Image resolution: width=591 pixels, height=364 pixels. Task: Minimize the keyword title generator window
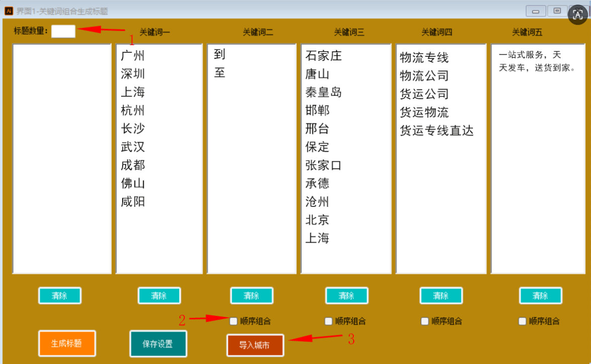(536, 11)
